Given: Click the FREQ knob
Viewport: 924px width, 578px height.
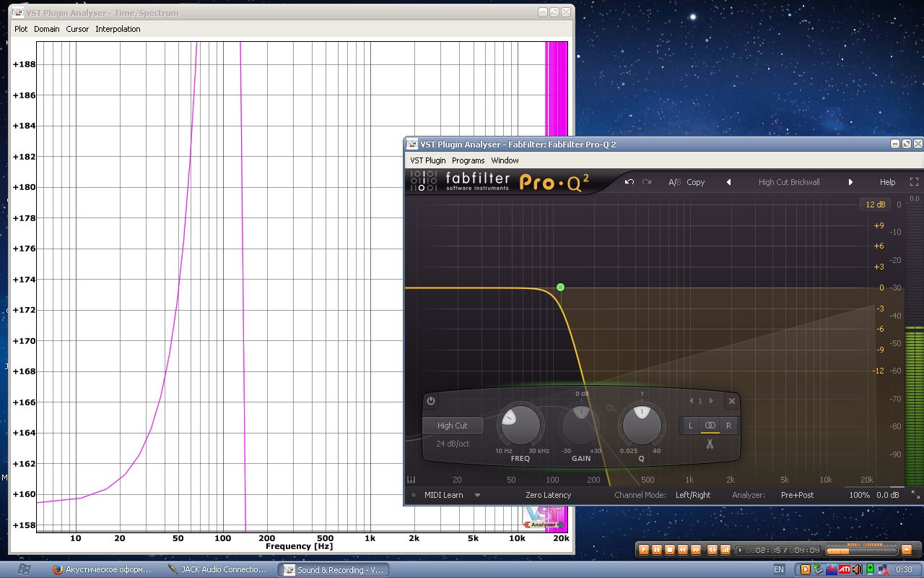Looking at the screenshot, I should [520, 425].
